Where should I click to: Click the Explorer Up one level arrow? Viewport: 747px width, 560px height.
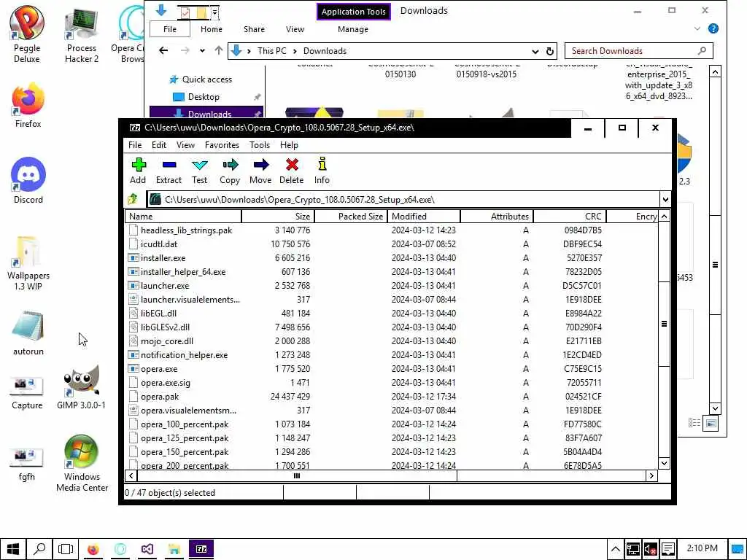[219, 50]
